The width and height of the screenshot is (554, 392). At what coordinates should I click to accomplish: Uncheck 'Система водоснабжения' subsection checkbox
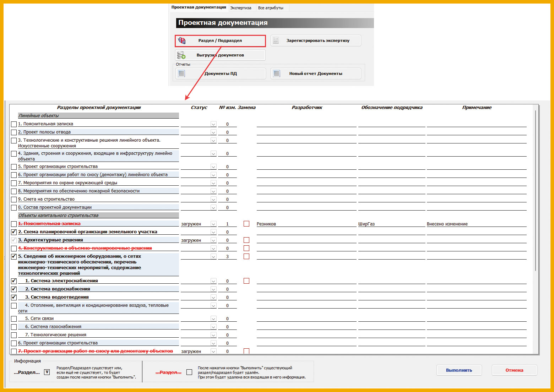pyautogui.click(x=14, y=289)
